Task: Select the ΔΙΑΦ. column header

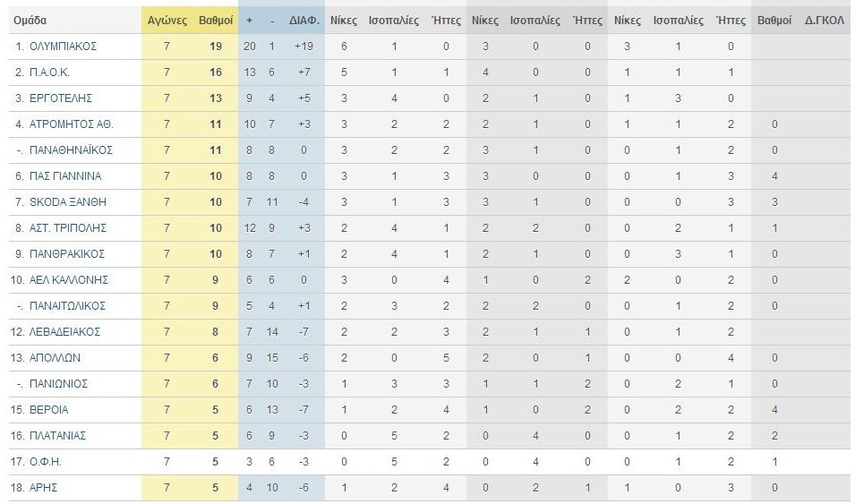Action: click(304, 21)
